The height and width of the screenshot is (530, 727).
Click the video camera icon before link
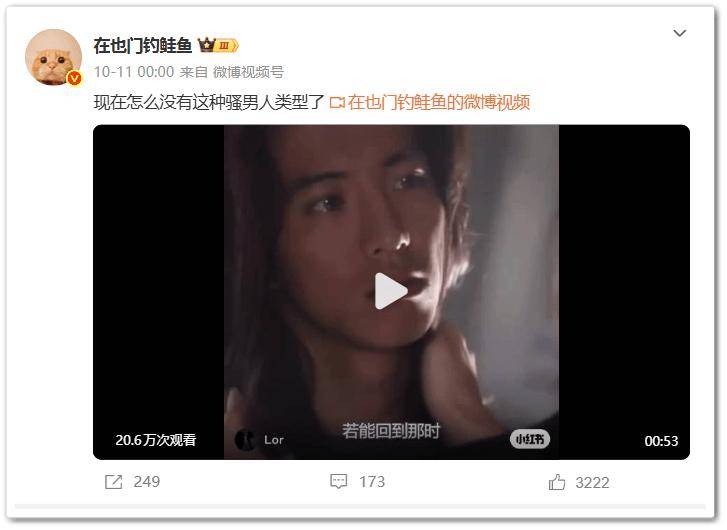click(x=337, y=102)
